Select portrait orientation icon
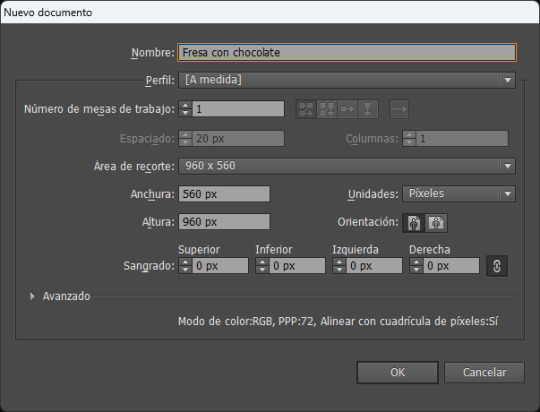The image size is (540, 412). point(414,223)
